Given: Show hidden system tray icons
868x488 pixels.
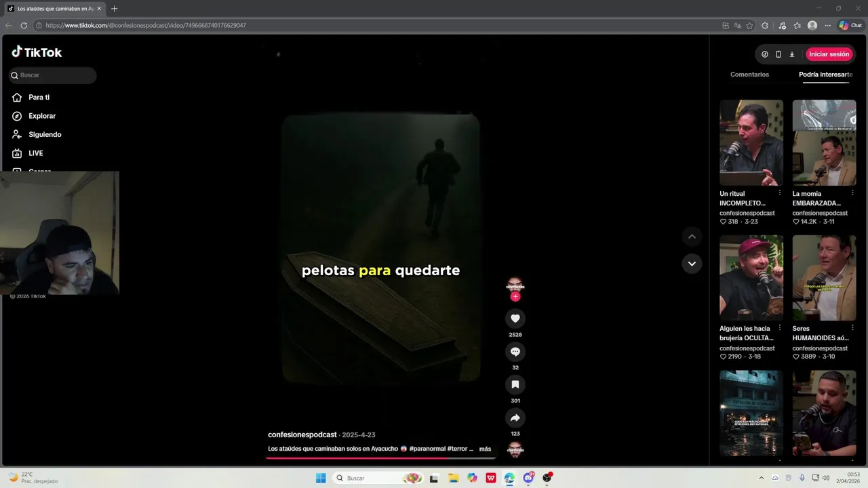Looking at the screenshot, I should (x=761, y=478).
